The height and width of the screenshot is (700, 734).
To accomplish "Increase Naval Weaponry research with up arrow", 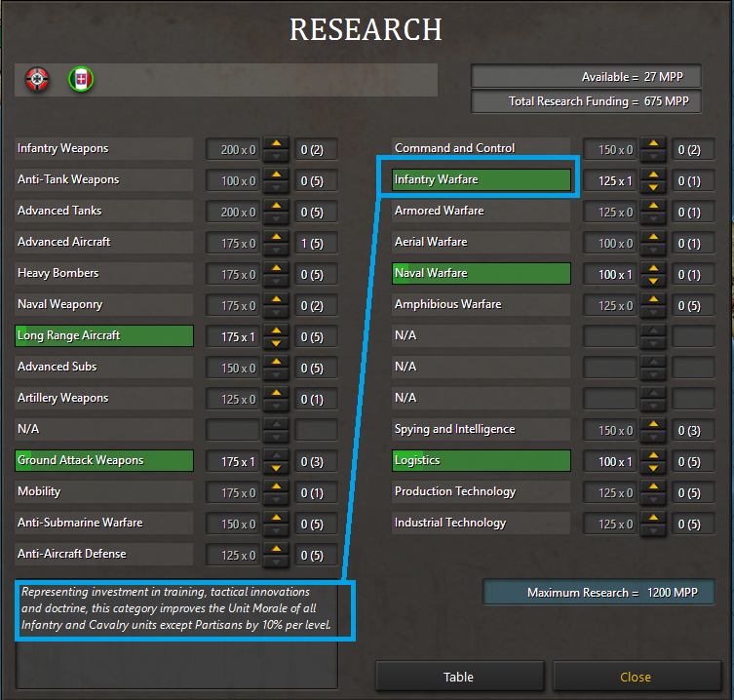I will (x=277, y=299).
